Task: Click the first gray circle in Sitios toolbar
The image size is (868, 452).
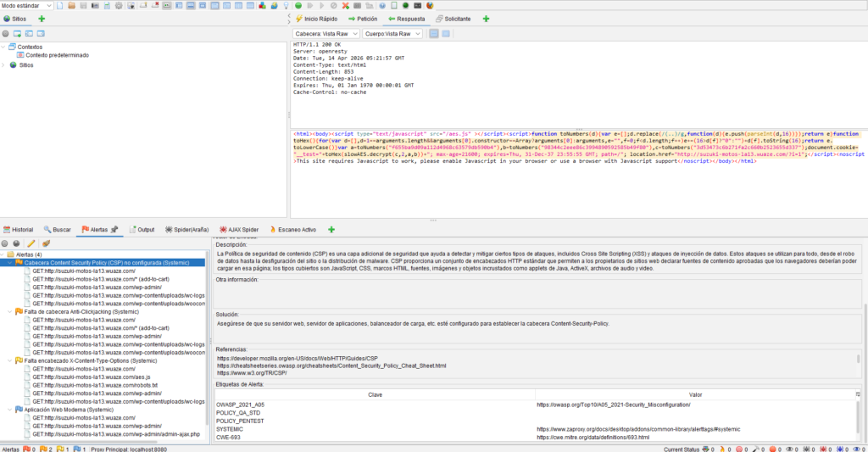Action: coord(6,34)
